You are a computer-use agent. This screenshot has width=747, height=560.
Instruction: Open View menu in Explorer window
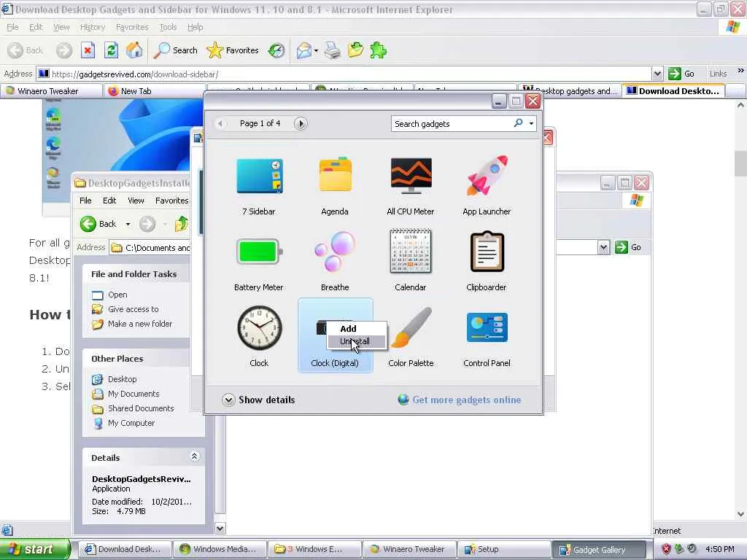click(x=136, y=201)
